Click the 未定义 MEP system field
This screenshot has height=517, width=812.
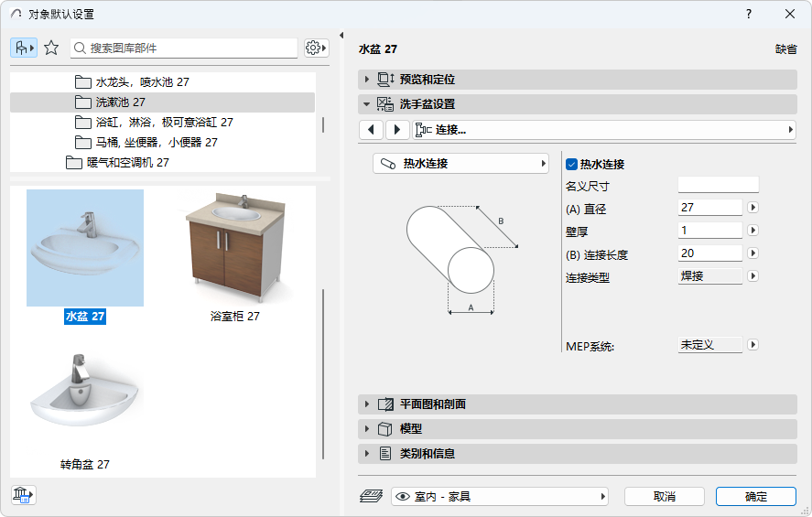[710, 345]
